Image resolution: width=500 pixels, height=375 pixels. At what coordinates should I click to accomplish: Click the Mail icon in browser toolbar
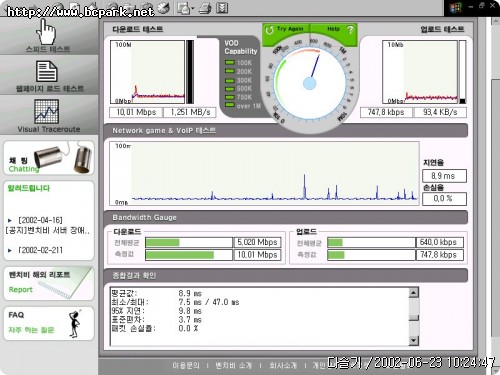pyautogui.click(x=183, y=8)
